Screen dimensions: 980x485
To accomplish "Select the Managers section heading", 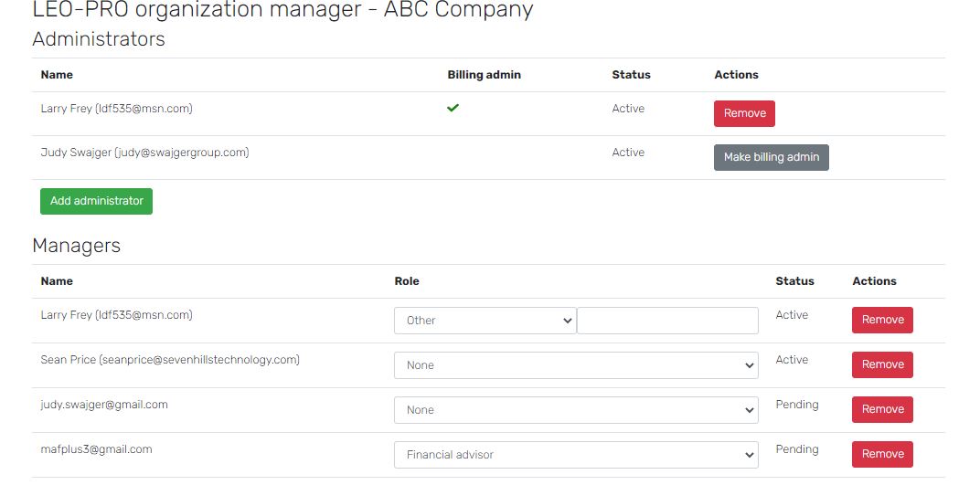I will [76, 246].
